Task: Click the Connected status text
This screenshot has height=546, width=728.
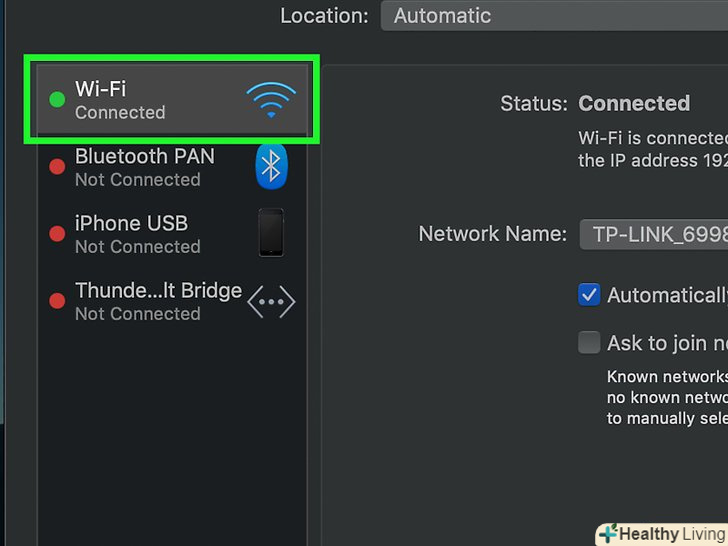Action: pos(634,103)
